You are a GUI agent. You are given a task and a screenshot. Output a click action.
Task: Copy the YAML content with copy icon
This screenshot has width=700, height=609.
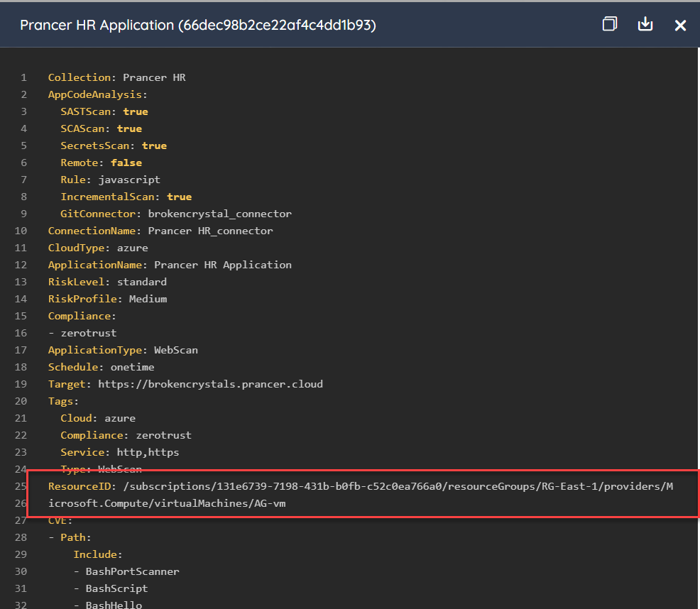point(610,24)
